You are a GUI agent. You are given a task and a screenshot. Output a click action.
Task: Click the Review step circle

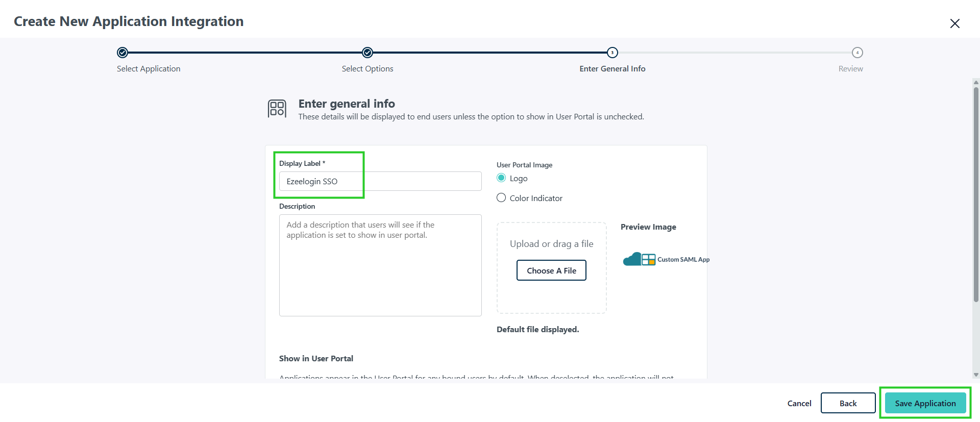(x=857, y=53)
